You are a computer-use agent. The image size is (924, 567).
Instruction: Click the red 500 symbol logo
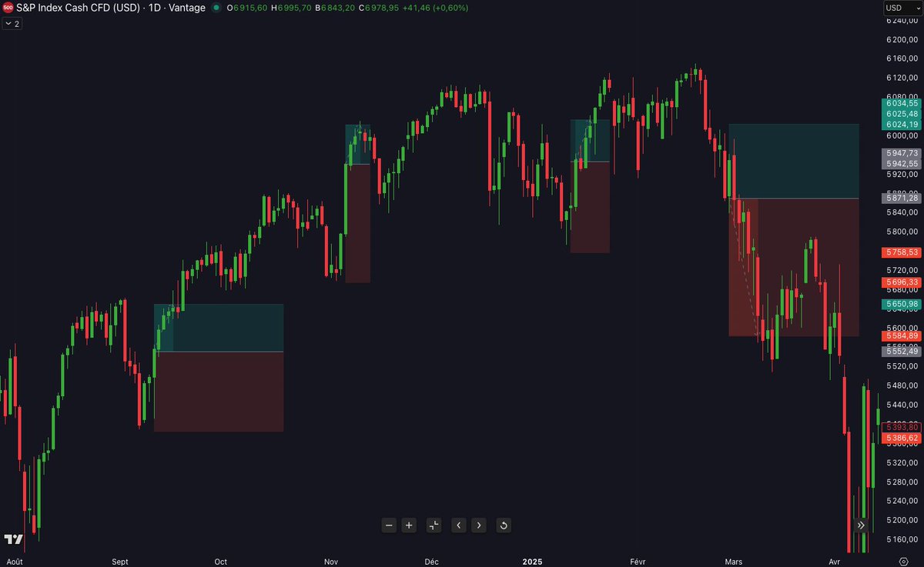[x=7, y=8]
